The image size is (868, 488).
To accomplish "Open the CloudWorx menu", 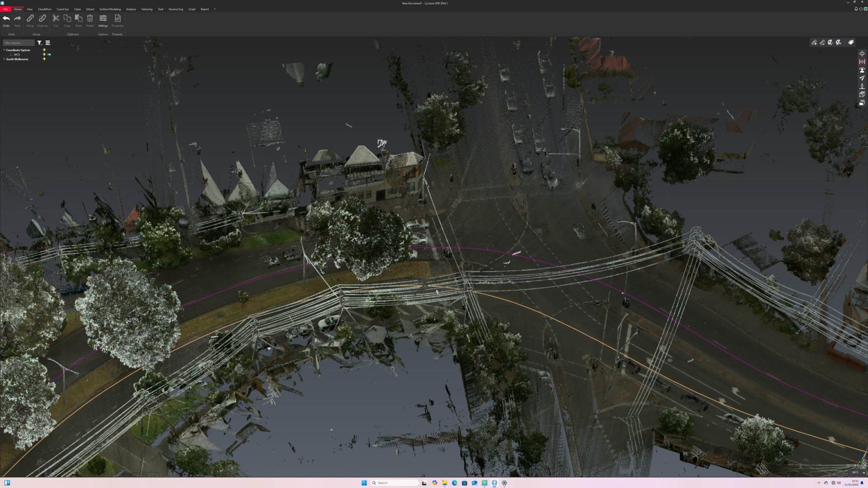I will click(45, 9).
